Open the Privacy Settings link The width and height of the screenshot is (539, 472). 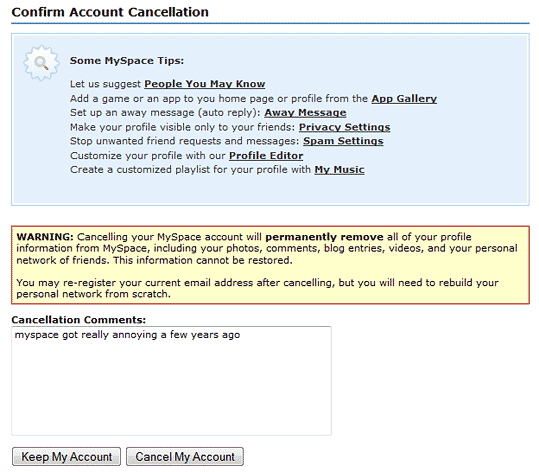(344, 127)
